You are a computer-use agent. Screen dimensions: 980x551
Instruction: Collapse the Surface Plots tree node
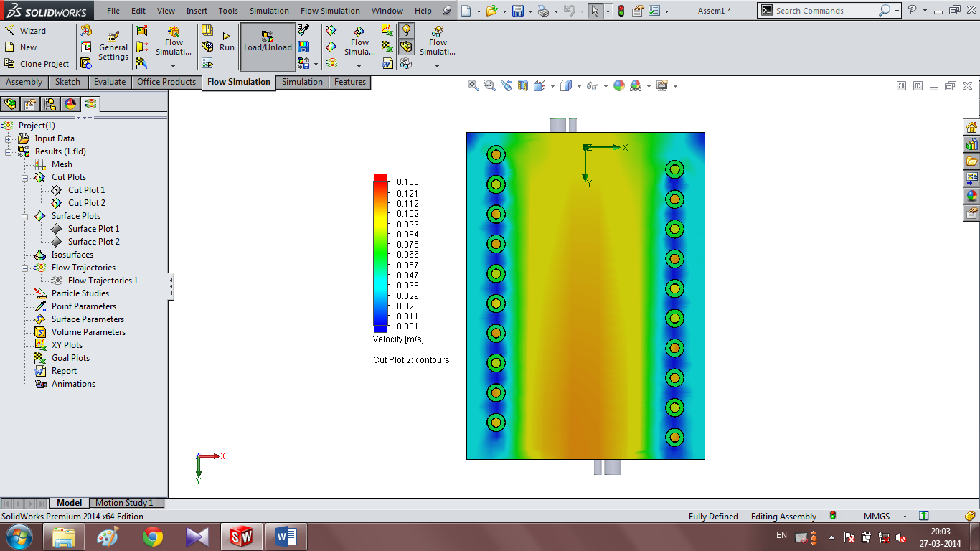pyautogui.click(x=25, y=216)
